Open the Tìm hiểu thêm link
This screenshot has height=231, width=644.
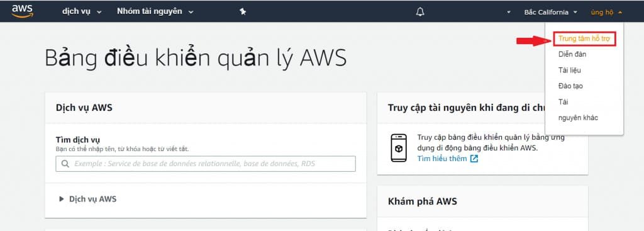click(x=442, y=159)
